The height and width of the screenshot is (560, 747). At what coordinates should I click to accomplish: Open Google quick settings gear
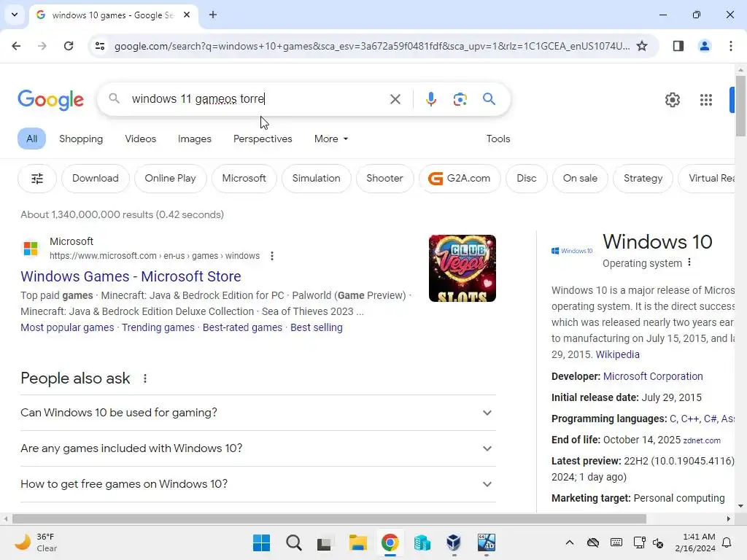(672, 99)
